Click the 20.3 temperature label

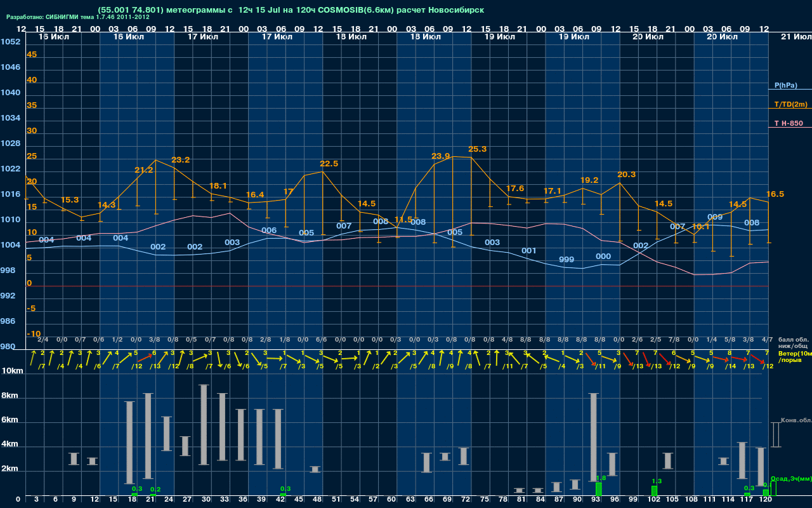click(x=626, y=175)
